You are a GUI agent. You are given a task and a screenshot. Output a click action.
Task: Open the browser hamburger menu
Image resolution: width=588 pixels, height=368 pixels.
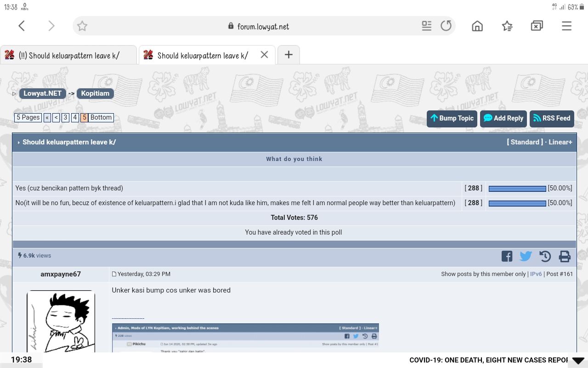(x=566, y=26)
